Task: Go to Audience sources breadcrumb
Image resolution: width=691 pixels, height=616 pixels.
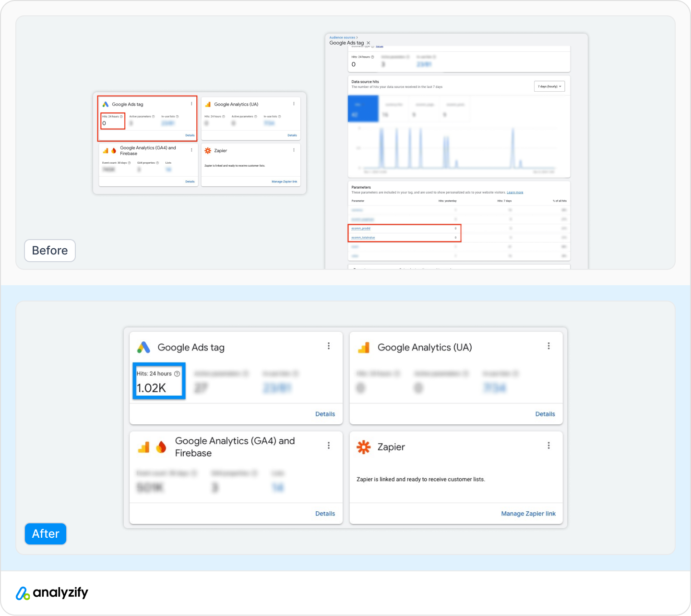Action: click(x=342, y=37)
